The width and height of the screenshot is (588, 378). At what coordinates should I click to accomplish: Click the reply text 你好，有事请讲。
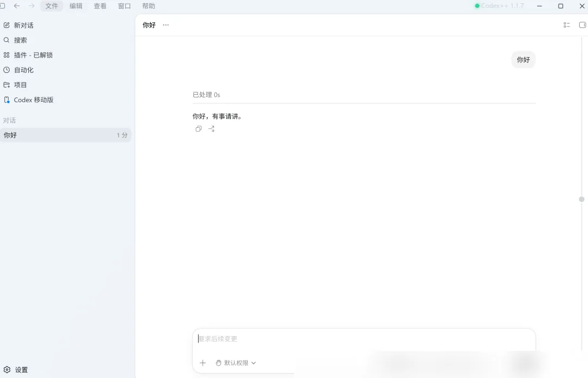[217, 116]
